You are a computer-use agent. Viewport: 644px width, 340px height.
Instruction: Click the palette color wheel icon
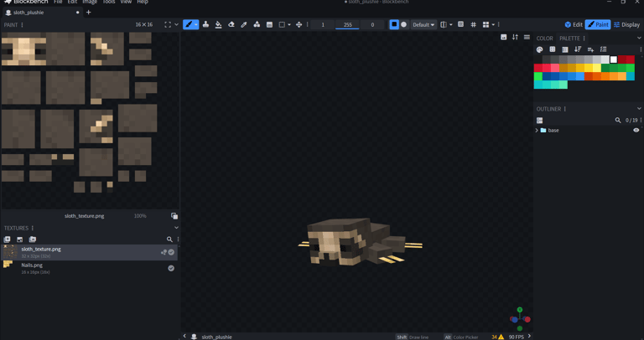pyautogui.click(x=540, y=49)
